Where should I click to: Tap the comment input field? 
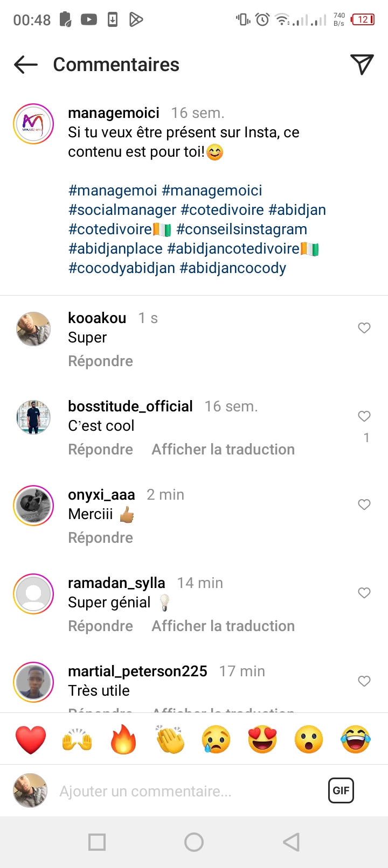click(183, 792)
